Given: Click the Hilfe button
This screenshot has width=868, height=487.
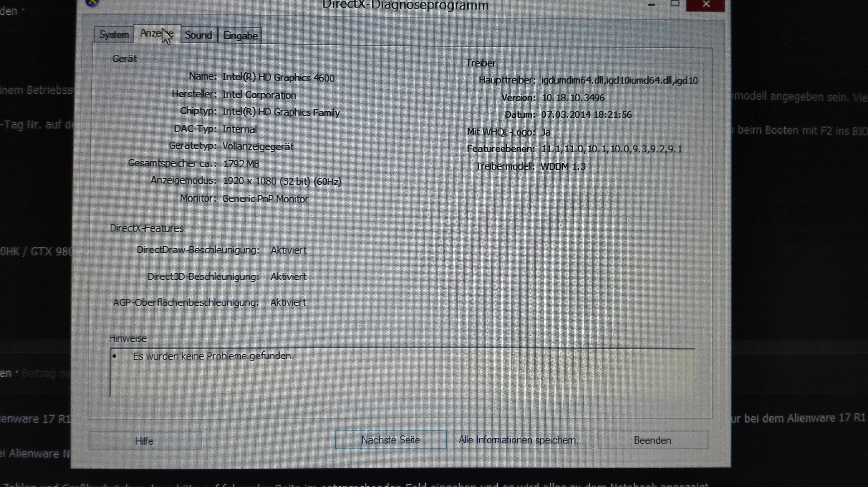Looking at the screenshot, I should [x=145, y=441].
